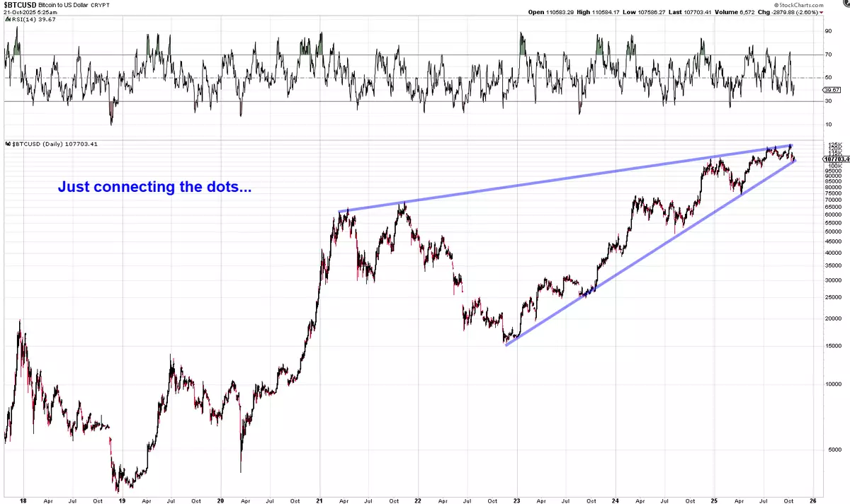This screenshot has width=850, height=504.
Task: Jump to year 25 on the time axis
Action: tap(714, 498)
